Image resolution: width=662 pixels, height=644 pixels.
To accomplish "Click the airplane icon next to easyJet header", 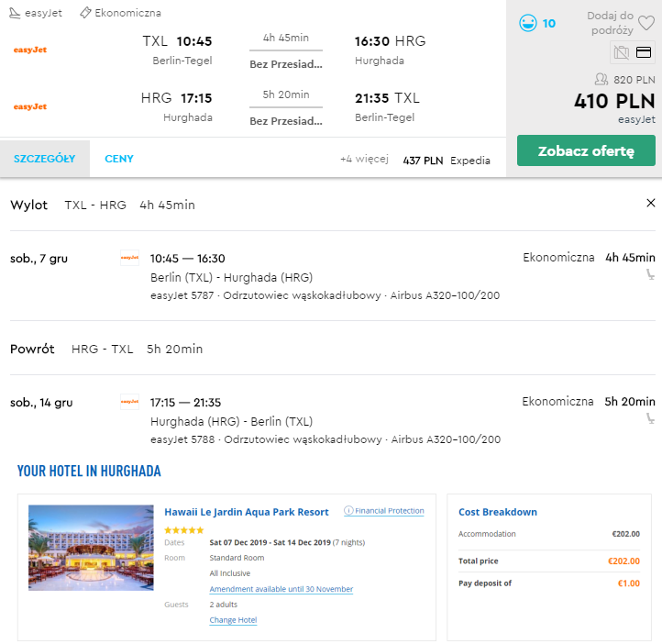I will pos(14,13).
